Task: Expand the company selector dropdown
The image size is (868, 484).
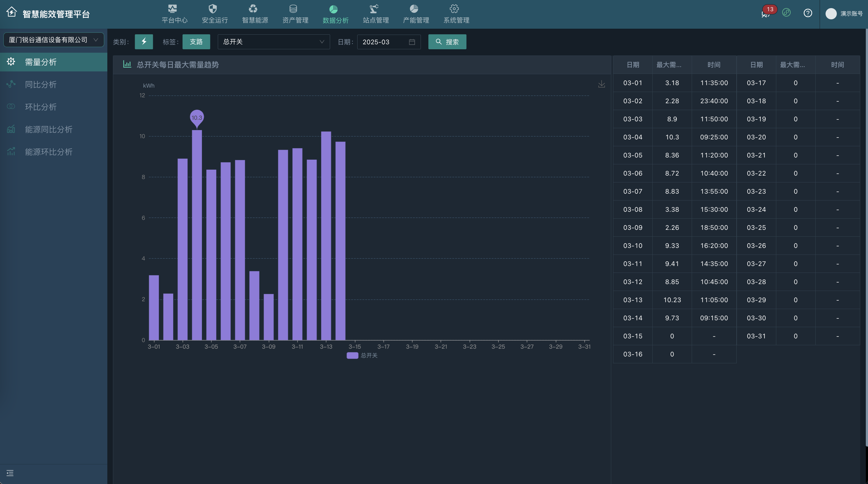Action: pos(54,40)
